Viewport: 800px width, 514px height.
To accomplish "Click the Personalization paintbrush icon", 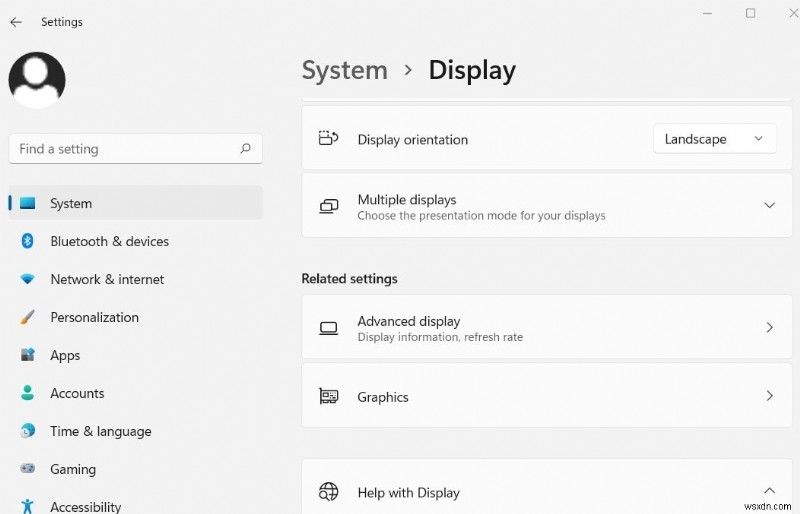I will pos(28,317).
